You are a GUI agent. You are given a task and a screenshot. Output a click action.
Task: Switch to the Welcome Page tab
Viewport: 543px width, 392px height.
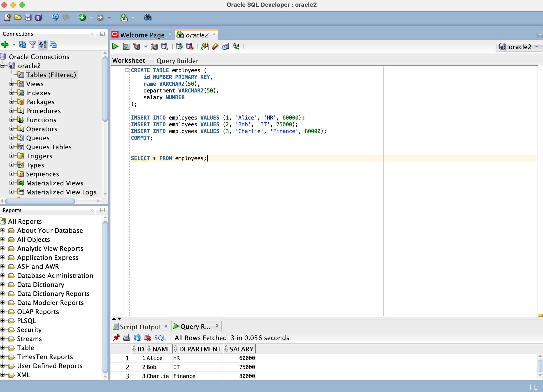point(142,35)
